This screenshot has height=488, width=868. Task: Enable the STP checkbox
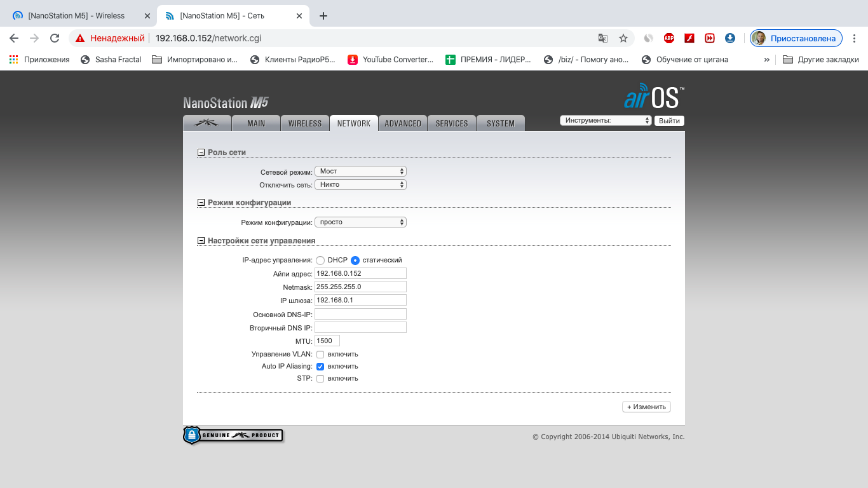coord(320,378)
